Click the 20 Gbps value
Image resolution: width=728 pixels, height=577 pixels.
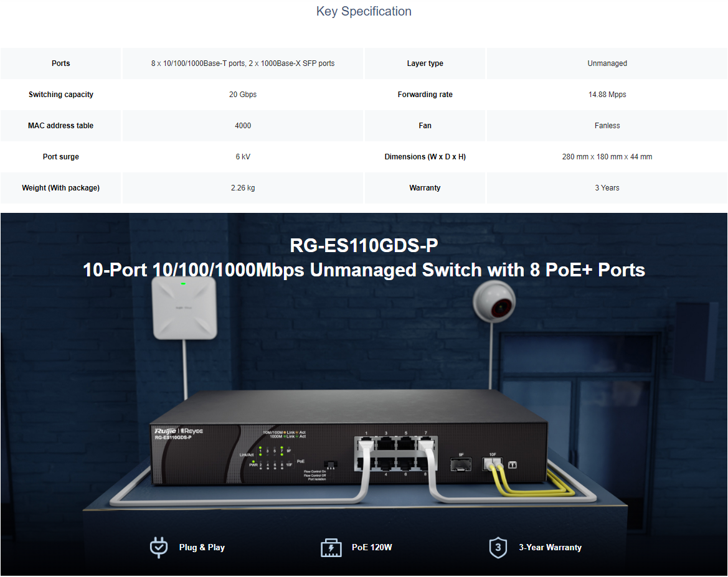243,94
